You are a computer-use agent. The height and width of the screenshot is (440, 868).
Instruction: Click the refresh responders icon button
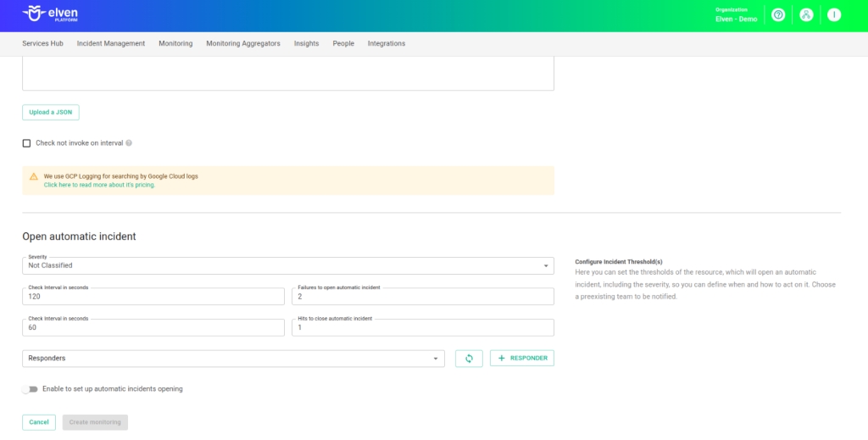coord(469,359)
